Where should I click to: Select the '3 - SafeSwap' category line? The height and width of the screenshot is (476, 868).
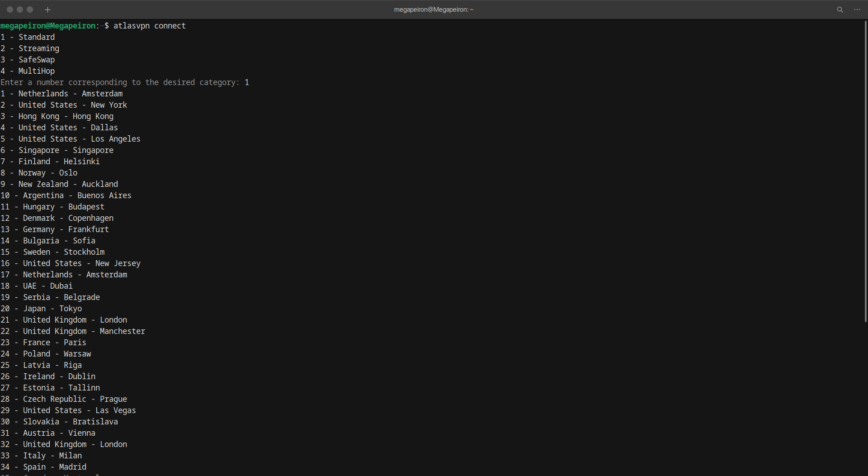click(x=28, y=60)
